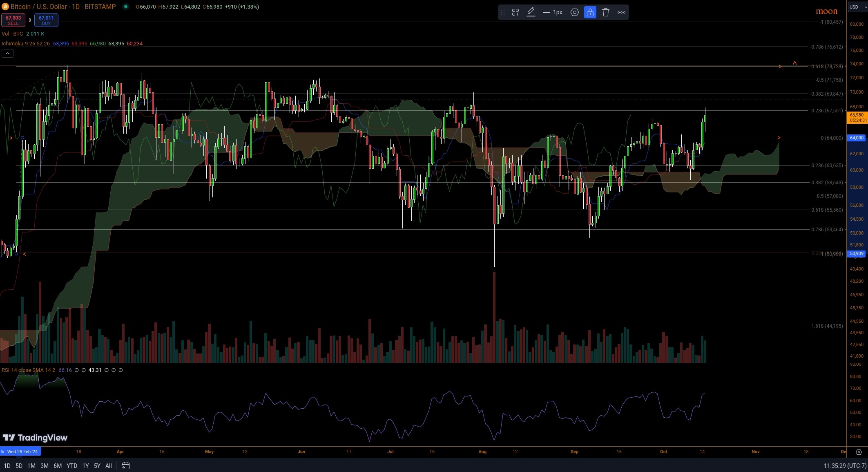Image resolution: width=868 pixels, height=472 pixels.
Task: Open the line color pencil tool
Action: click(531, 12)
